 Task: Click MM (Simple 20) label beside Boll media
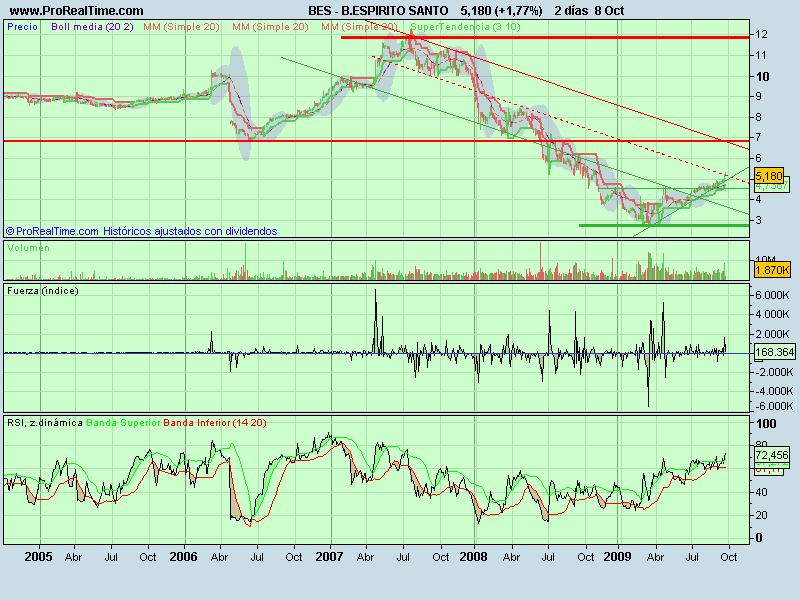tap(181, 27)
